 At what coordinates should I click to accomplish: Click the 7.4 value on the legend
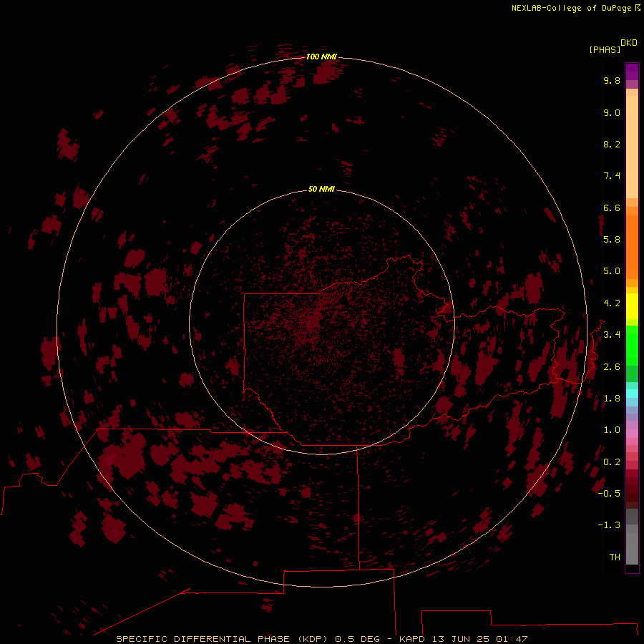(612, 176)
